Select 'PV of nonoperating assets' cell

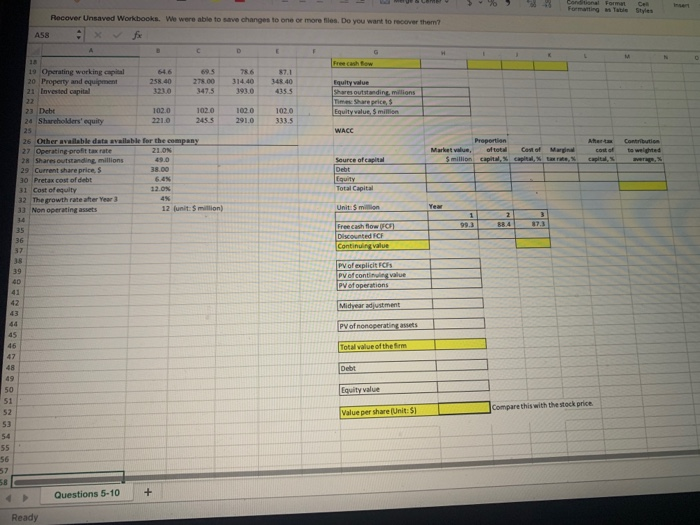pyautogui.click(x=386, y=325)
